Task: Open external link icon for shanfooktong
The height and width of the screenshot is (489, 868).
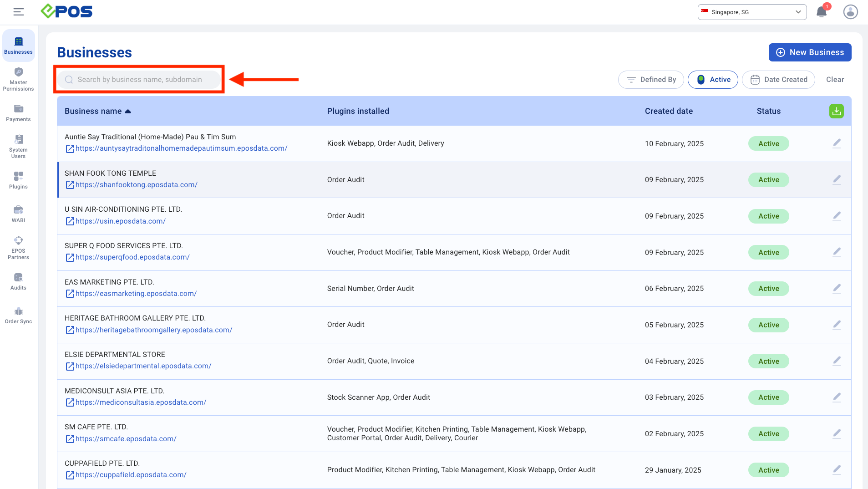Action: (x=70, y=185)
